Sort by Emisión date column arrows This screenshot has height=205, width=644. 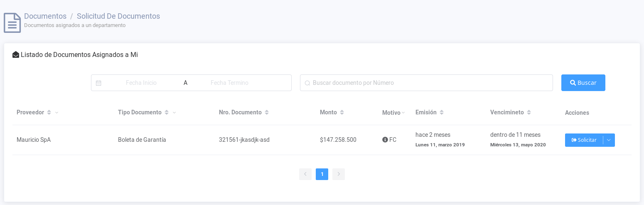coord(442,113)
